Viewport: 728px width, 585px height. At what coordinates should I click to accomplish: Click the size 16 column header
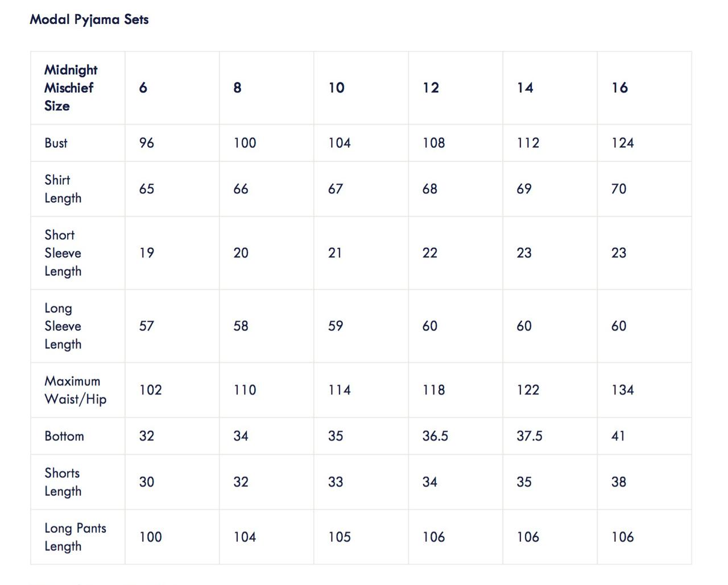point(619,88)
